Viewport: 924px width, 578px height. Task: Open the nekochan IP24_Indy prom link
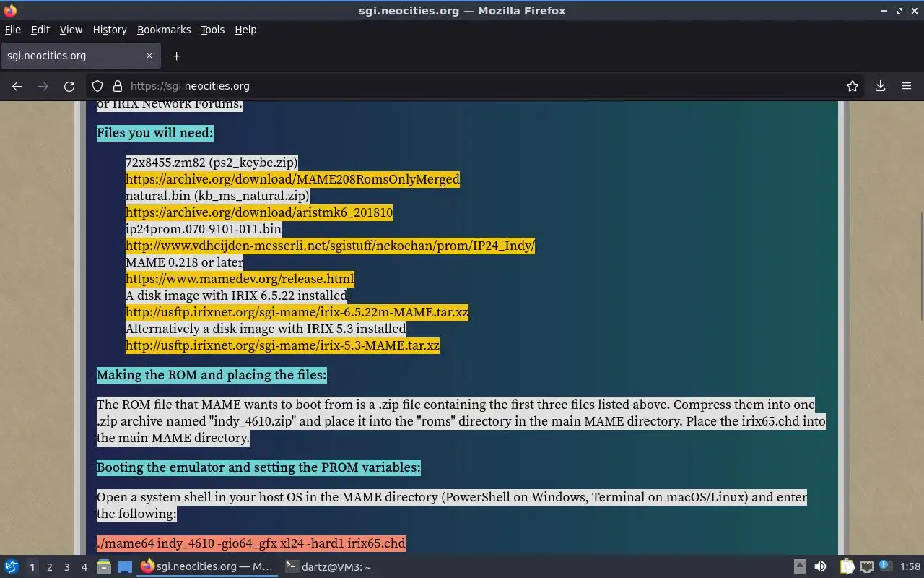[x=330, y=246]
